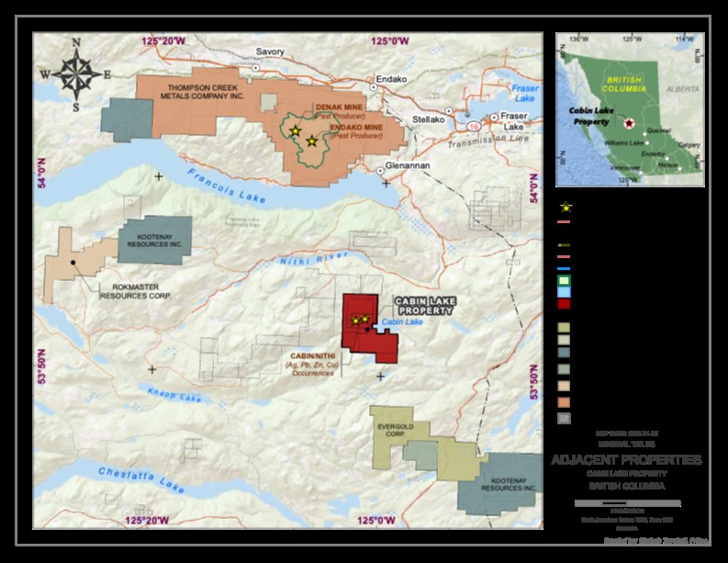
Task: Click the compass rose in the map corner
Action: [77, 72]
